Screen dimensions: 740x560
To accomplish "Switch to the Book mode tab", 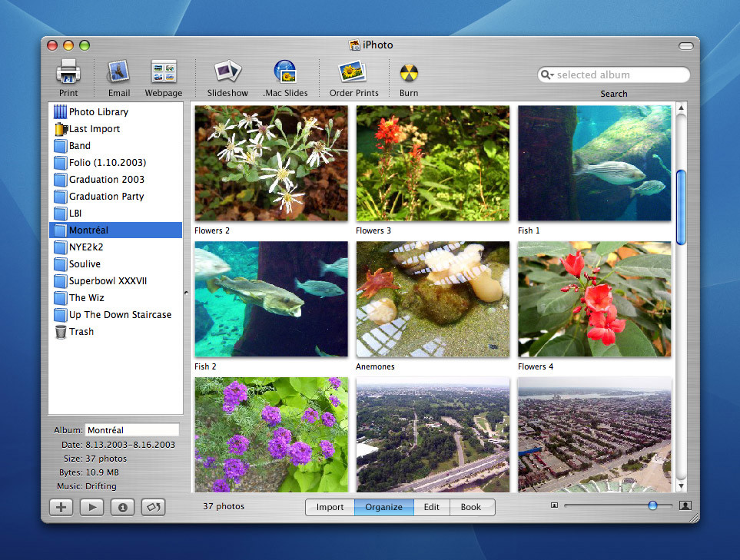I will click(471, 507).
